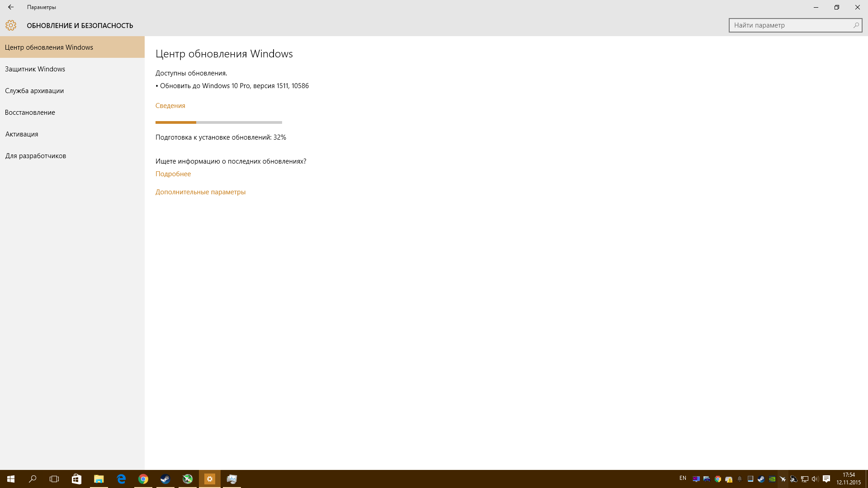Open the Восстановление section
The width and height of the screenshot is (868, 488).
[30, 113]
